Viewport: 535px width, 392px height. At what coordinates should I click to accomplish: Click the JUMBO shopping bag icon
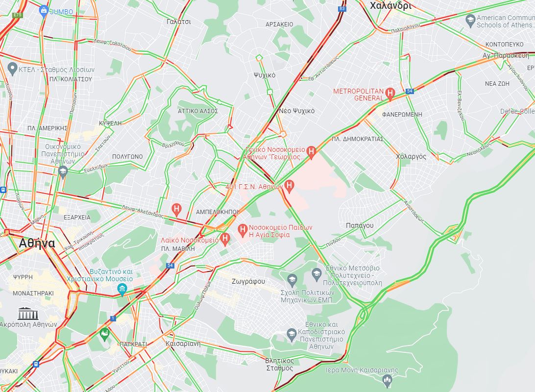(x=44, y=11)
